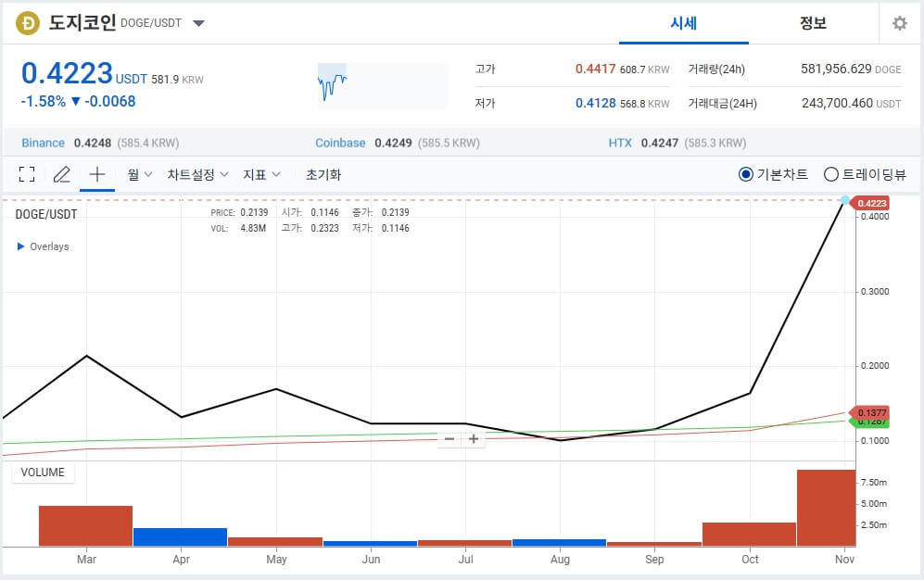Screen dimensions: 924x580
Task: Toggle fullscreen chart icon
Action: point(27,174)
